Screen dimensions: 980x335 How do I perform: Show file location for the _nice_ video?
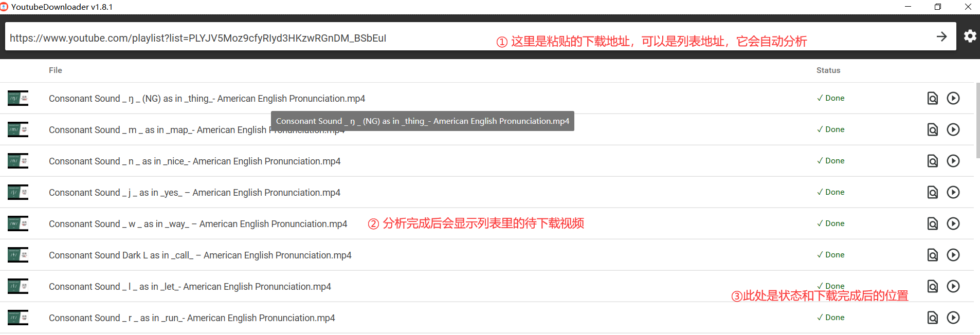coord(932,161)
